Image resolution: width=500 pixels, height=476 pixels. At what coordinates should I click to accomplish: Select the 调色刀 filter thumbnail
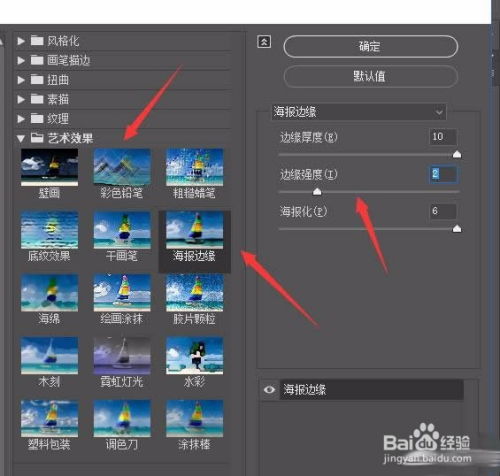pyautogui.click(x=122, y=418)
